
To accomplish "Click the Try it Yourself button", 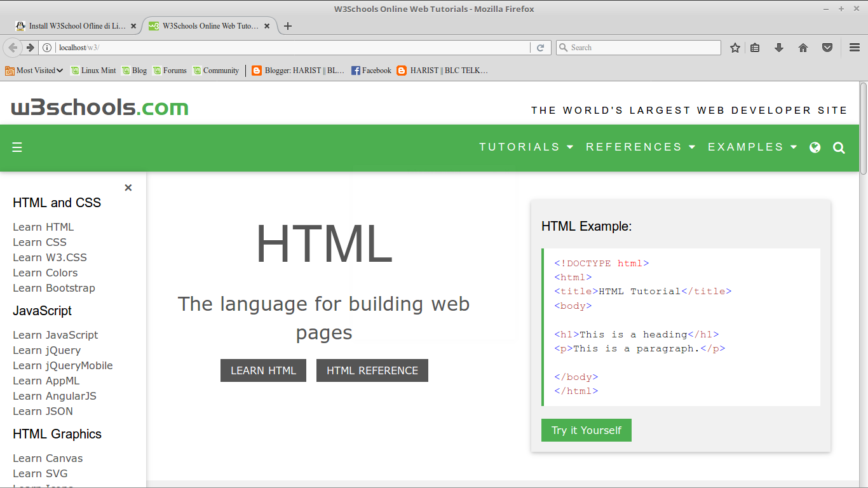I will click(587, 430).
